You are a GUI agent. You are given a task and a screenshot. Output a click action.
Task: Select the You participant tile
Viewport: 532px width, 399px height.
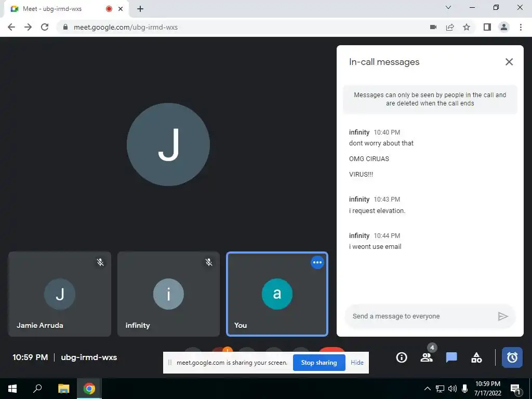click(277, 294)
